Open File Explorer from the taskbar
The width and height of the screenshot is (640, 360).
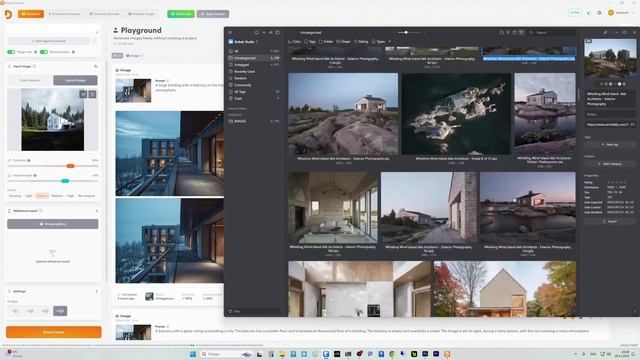point(282,354)
